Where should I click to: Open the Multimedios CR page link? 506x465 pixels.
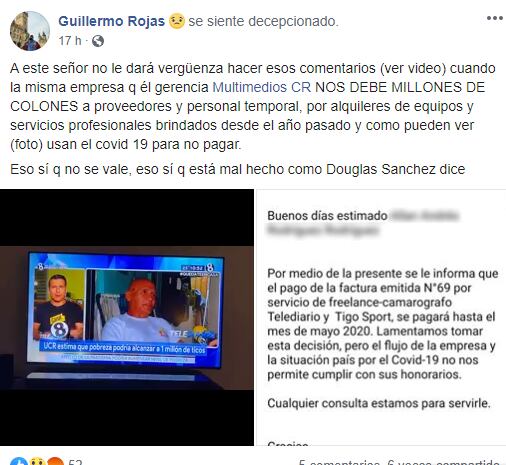pos(262,87)
